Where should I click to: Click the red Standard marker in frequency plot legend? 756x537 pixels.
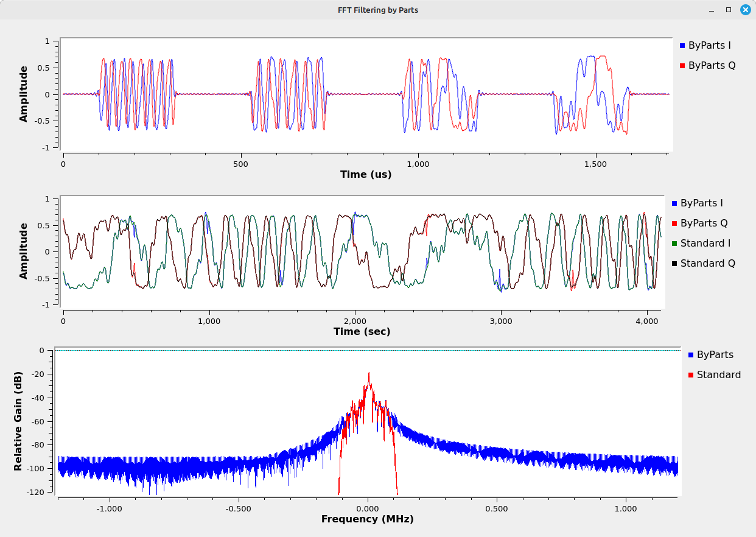(691, 375)
